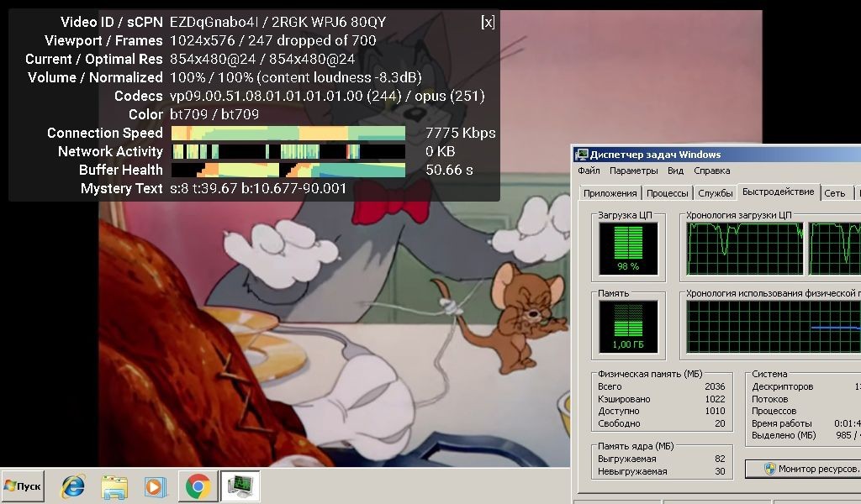The width and height of the screenshot is (861, 504).
Task: Click the Mystery Text value 's:8 t:39.67'
Action: point(258,189)
